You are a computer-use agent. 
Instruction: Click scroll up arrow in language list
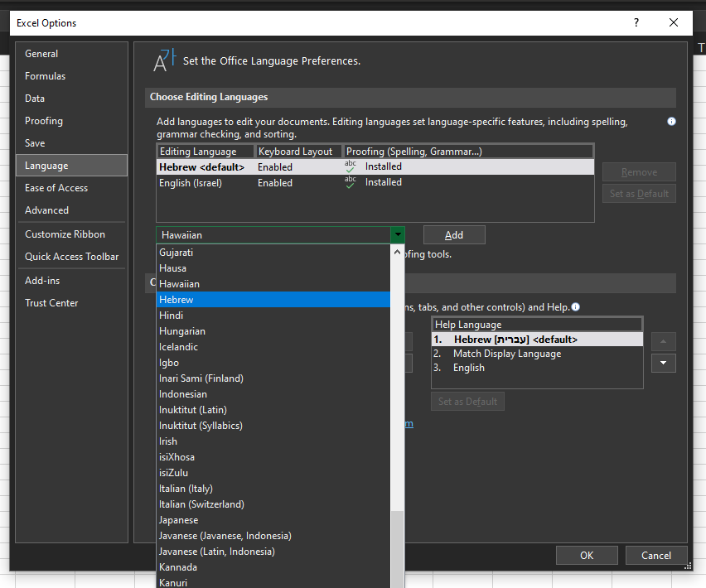(x=397, y=253)
